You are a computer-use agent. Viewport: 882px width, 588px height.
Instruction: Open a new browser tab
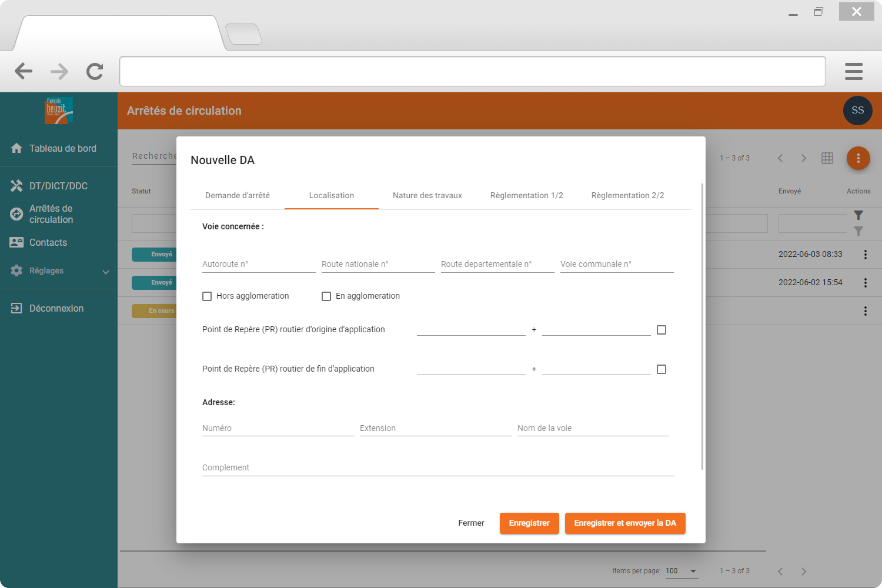(243, 34)
